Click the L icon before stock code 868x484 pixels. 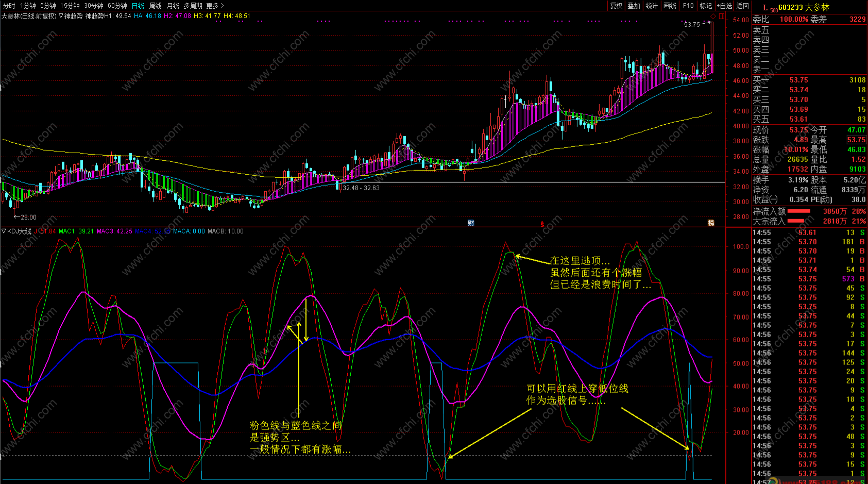click(x=765, y=8)
